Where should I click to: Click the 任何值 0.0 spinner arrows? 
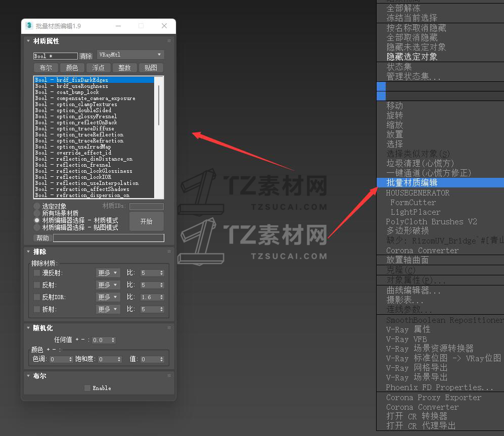[x=113, y=340]
